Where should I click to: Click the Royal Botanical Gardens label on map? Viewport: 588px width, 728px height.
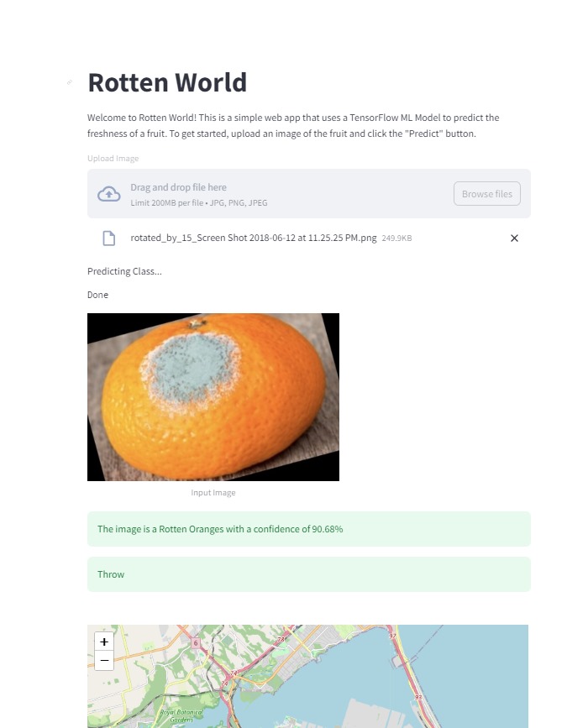(x=181, y=714)
